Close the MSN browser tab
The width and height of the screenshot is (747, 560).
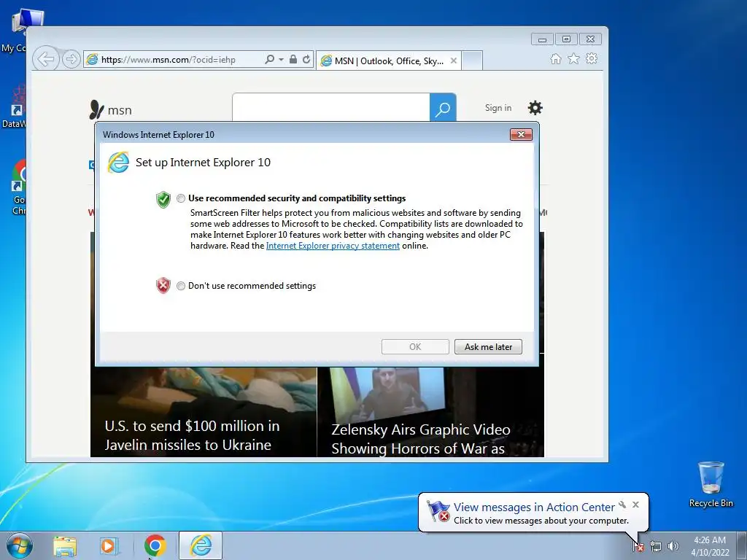(x=454, y=61)
